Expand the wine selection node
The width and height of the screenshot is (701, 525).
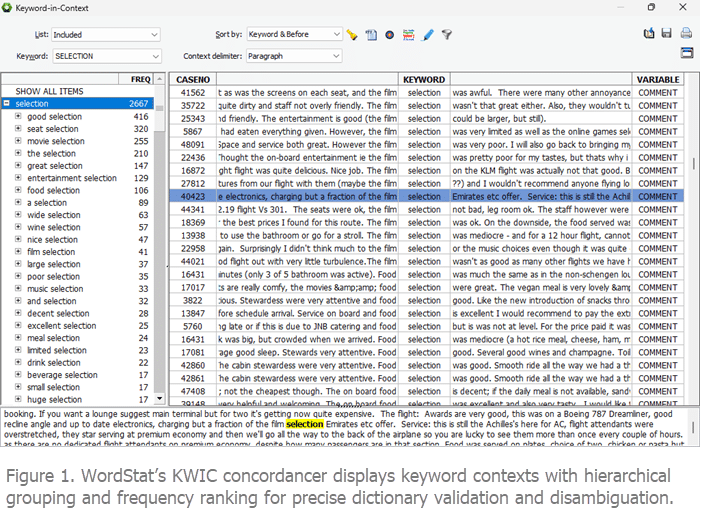[x=18, y=227]
